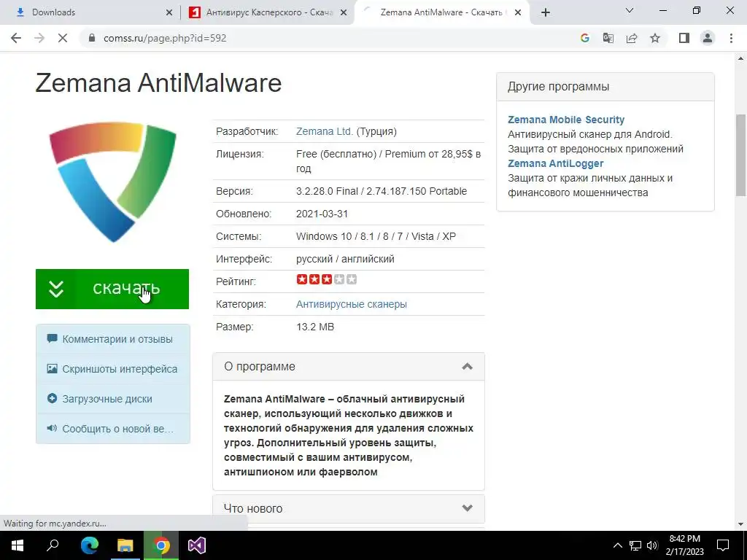Click the scrollbar up arrow
Viewport: 747px width, 560px height.
741,58
